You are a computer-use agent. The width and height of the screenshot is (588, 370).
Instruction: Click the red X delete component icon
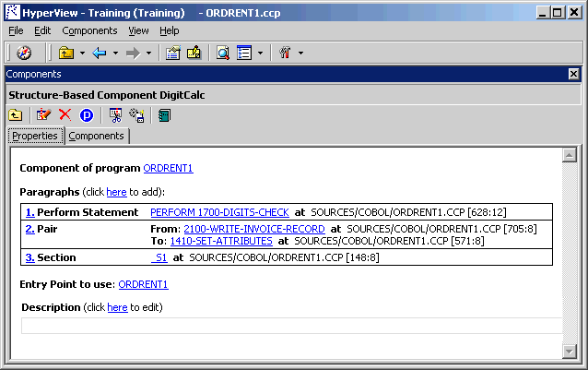[65, 115]
